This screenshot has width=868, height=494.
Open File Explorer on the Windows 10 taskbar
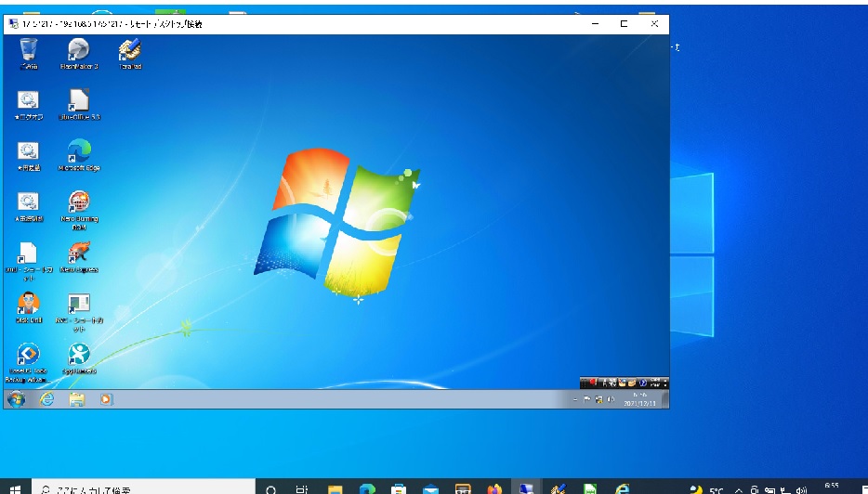tap(335, 489)
